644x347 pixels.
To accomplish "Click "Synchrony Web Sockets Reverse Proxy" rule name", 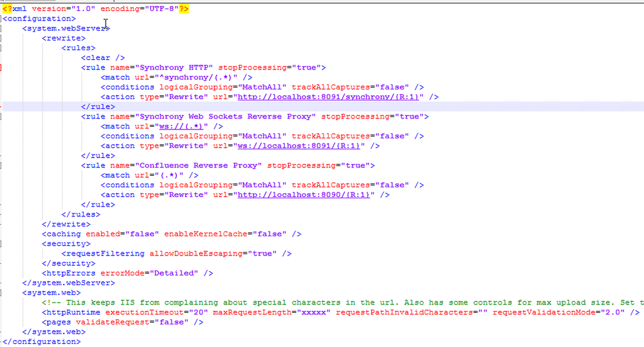I will (x=226, y=117).
